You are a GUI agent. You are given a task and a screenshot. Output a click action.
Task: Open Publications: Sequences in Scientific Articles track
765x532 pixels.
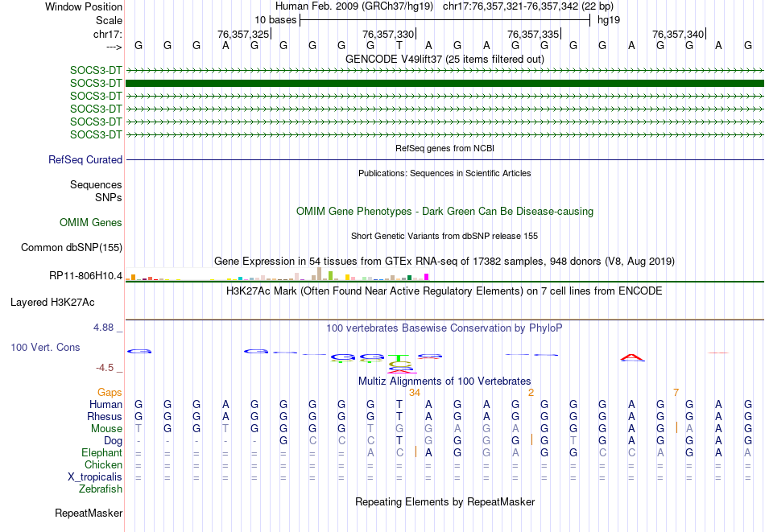445,173
